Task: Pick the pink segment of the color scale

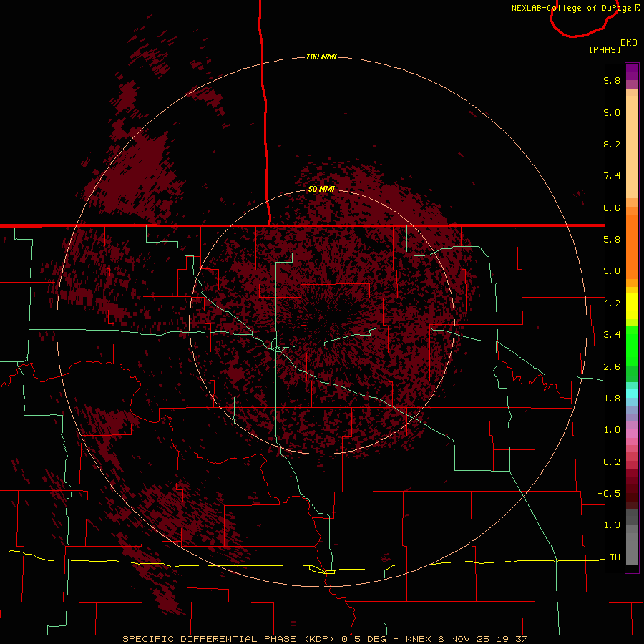Action: [x=632, y=434]
